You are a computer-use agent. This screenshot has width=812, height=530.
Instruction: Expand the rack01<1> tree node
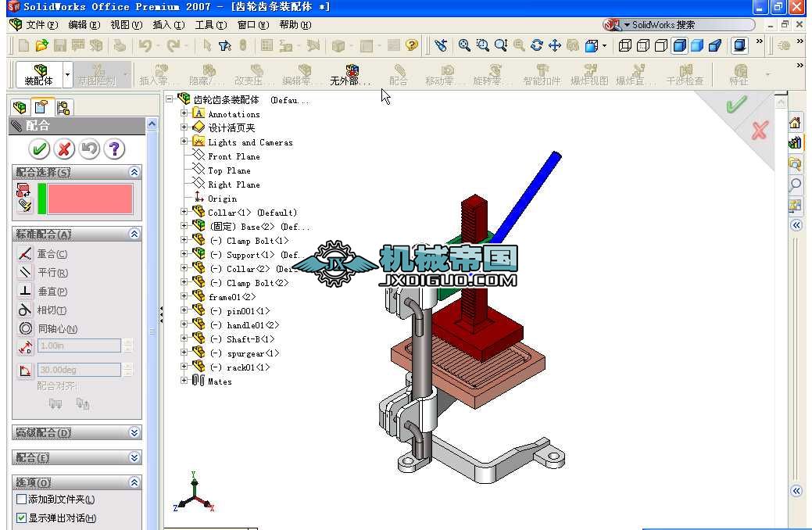pos(184,367)
